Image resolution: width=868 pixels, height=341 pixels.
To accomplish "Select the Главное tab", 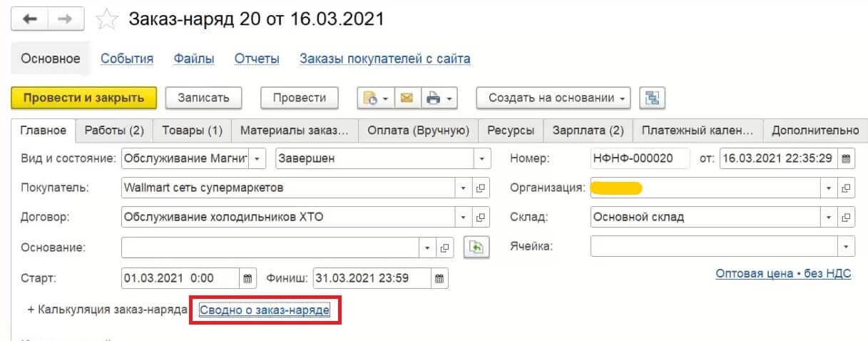I will tap(44, 131).
